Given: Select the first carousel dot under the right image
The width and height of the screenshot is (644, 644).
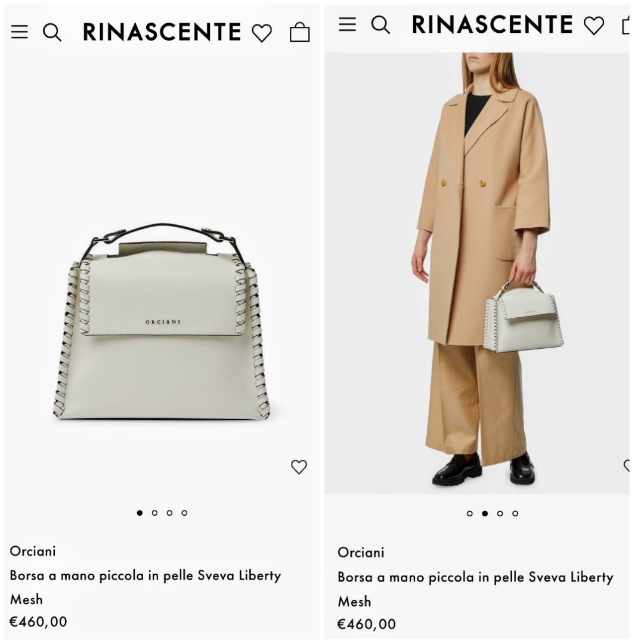Looking at the screenshot, I should [x=470, y=513].
